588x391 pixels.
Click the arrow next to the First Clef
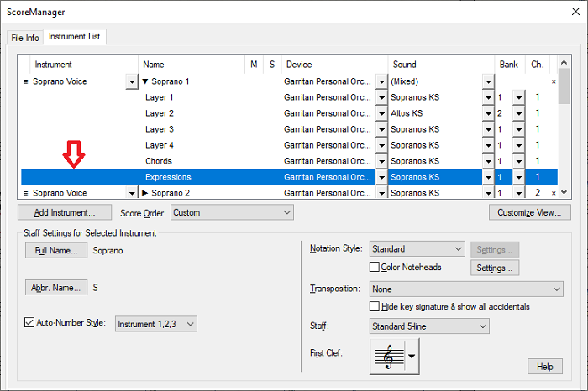click(x=412, y=357)
